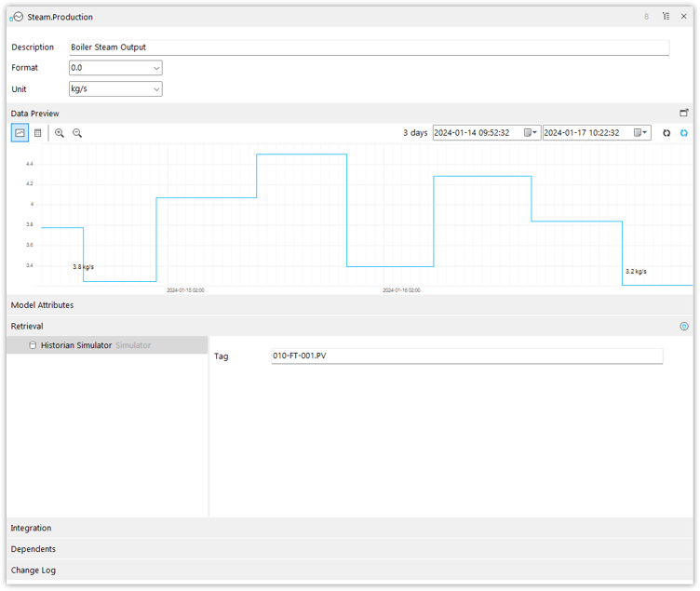The width and height of the screenshot is (700, 591).
Task: Switch to table view in Data Preview
Action: click(x=38, y=133)
